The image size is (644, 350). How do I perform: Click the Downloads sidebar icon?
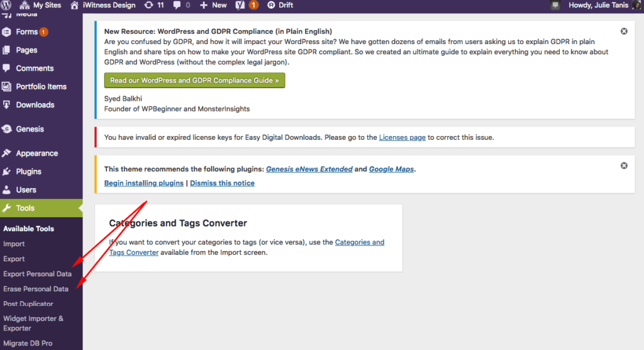coord(6,105)
